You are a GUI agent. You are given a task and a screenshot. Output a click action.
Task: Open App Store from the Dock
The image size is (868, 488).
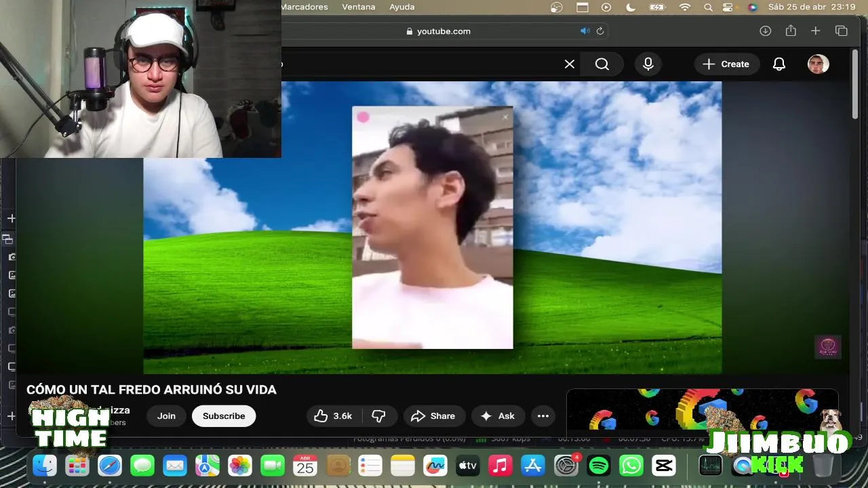pyautogui.click(x=533, y=466)
